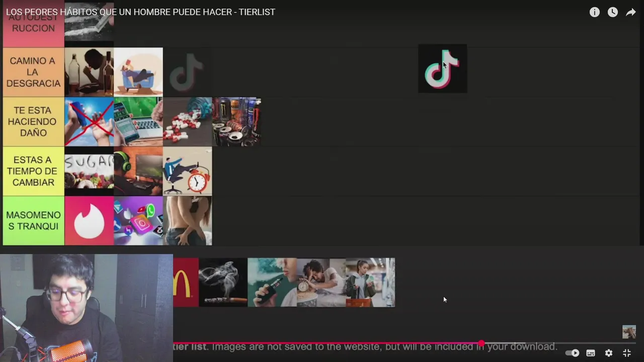Toggle subtitles/closed captions
This screenshot has height=362, width=644.
tap(591, 353)
